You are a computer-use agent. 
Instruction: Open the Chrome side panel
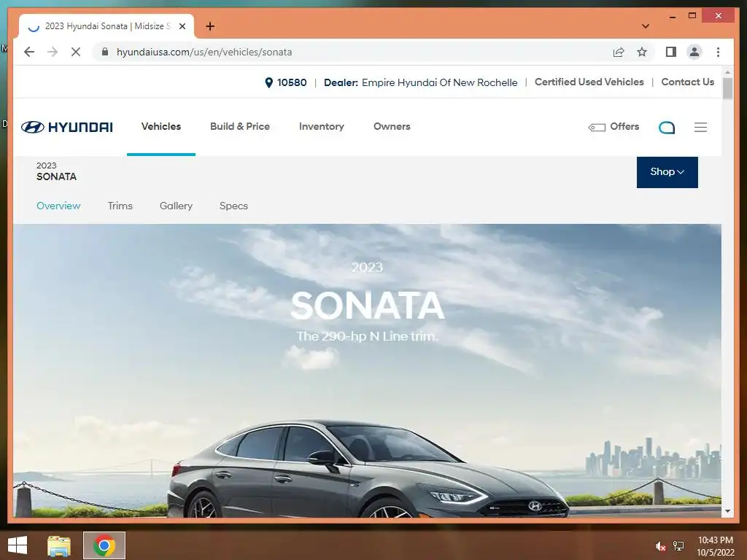click(671, 52)
